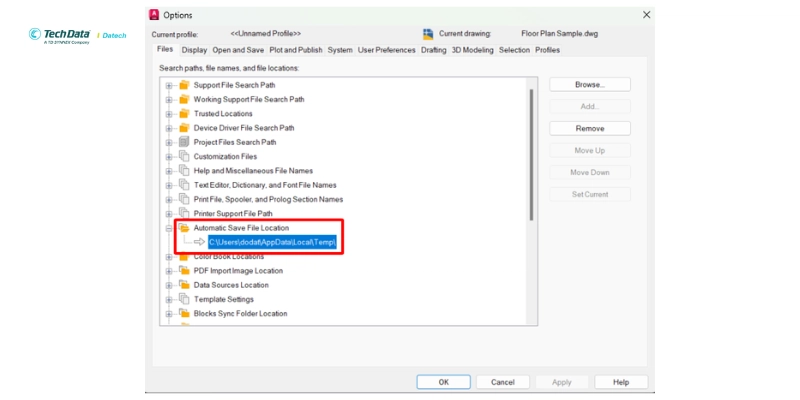Select the C:\Users\dodat\AppData\Local\Temp\ path entry
Screen dimensions: 800x400
pos(272,242)
